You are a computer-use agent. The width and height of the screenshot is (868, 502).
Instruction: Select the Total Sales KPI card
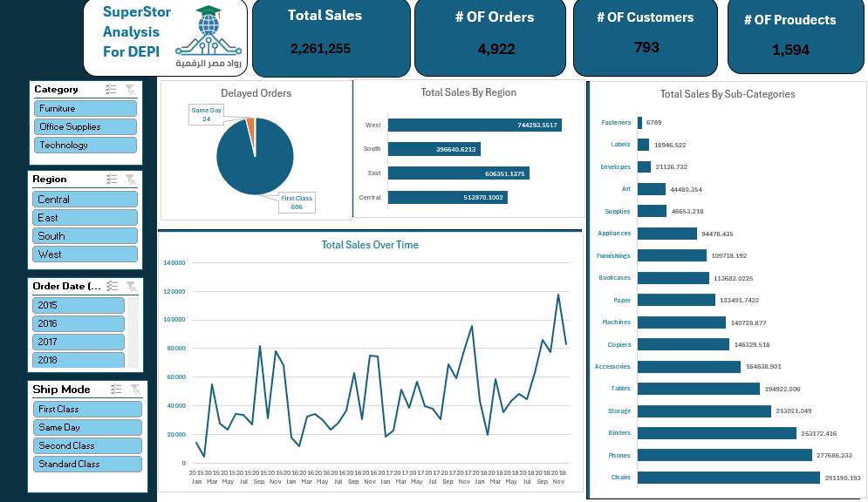pos(331,38)
